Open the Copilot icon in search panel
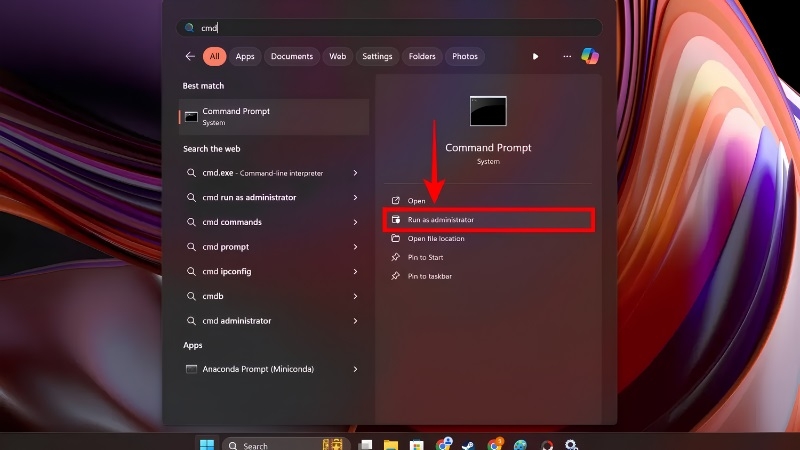This screenshot has width=800, height=450. pyautogui.click(x=590, y=56)
